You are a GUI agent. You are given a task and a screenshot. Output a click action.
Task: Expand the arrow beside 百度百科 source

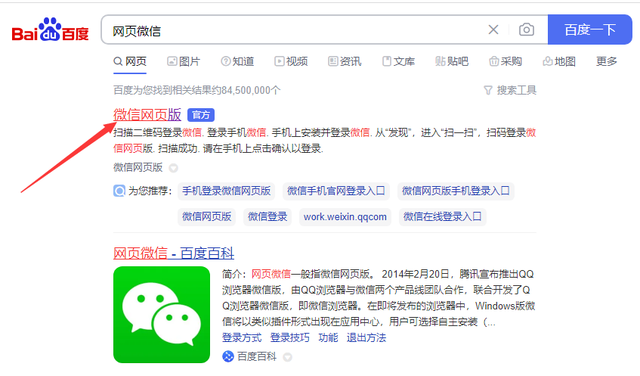click(288, 357)
